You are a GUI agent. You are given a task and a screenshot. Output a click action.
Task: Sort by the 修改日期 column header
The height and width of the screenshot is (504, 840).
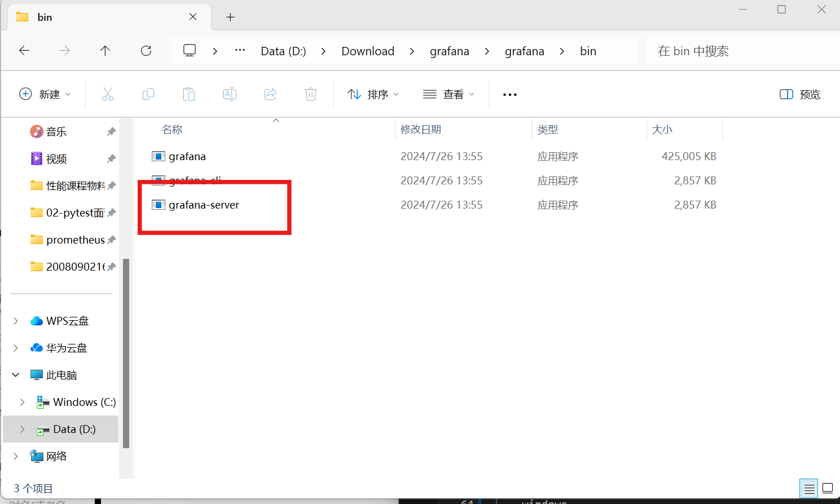[421, 130]
